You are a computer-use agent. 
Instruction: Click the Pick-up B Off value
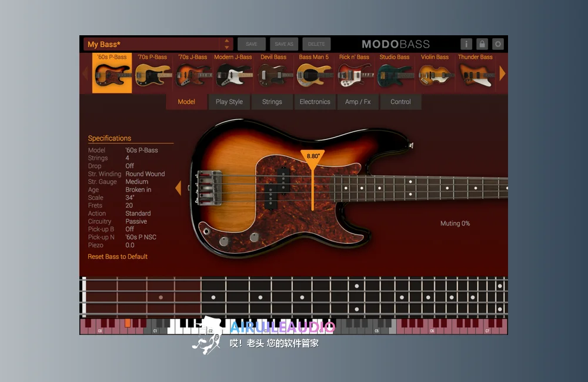tap(129, 229)
